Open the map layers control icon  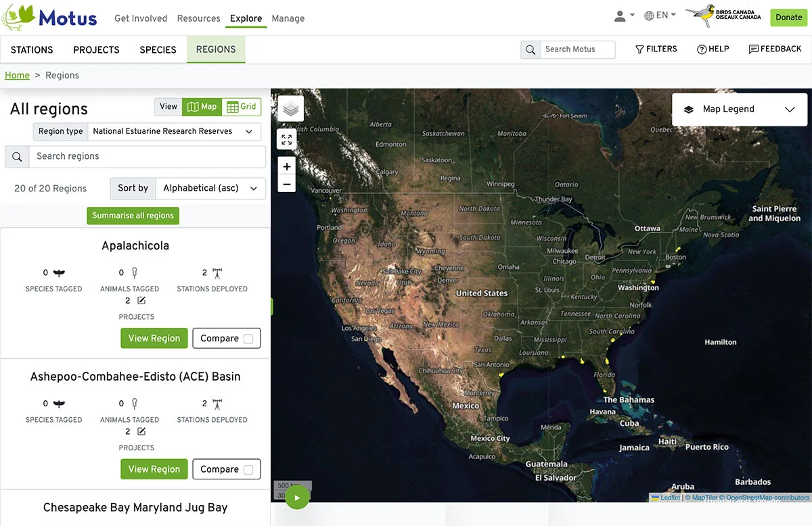click(x=290, y=109)
